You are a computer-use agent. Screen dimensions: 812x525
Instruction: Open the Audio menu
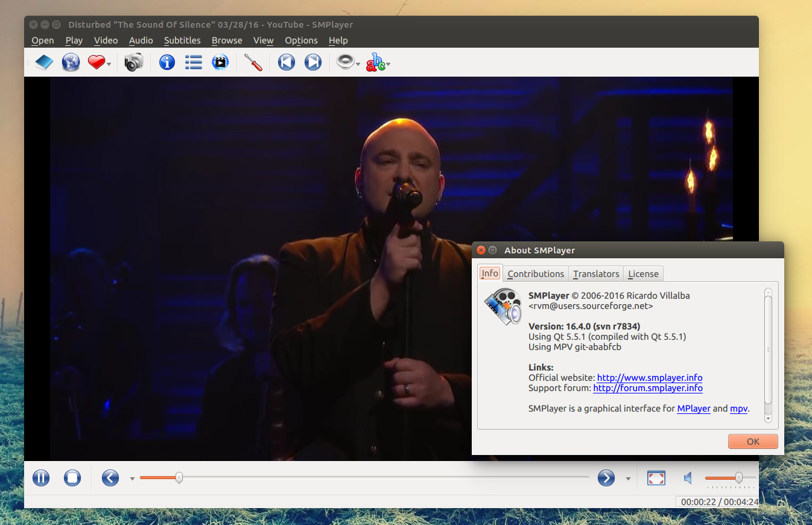[141, 40]
